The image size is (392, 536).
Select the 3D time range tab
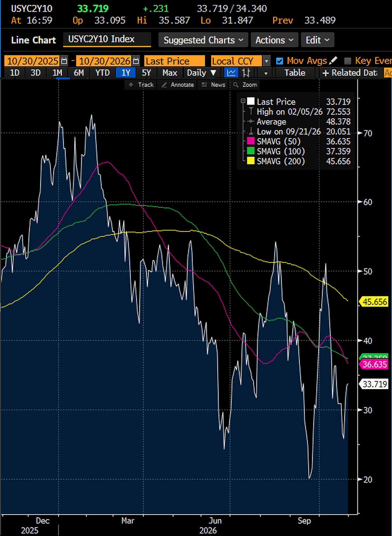(x=36, y=73)
